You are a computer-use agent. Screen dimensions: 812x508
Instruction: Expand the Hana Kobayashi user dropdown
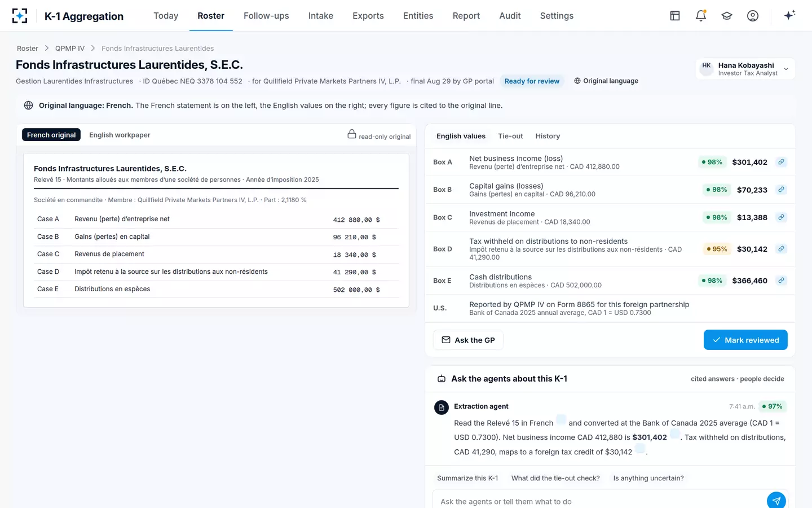745,69
